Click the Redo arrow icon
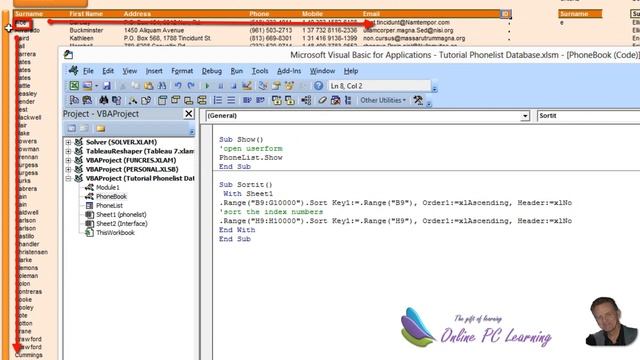640x360 pixels. [x=191, y=86]
